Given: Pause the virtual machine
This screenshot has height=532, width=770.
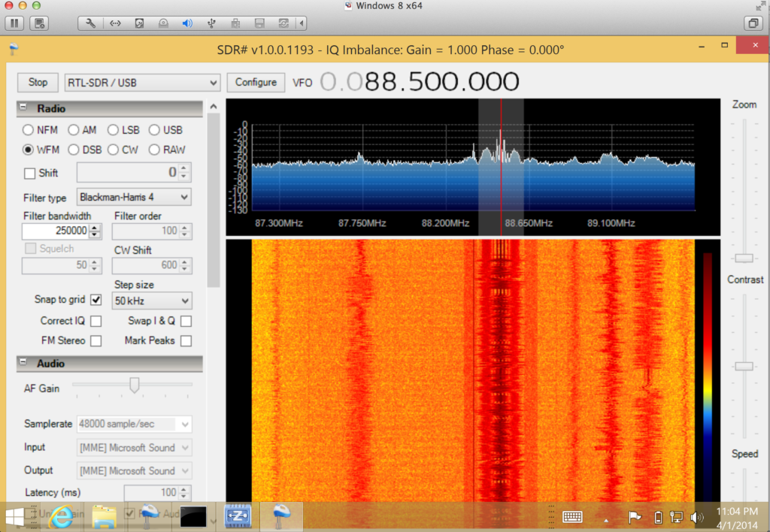Looking at the screenshot, I should pyautogui.click(x=15, y=23).
